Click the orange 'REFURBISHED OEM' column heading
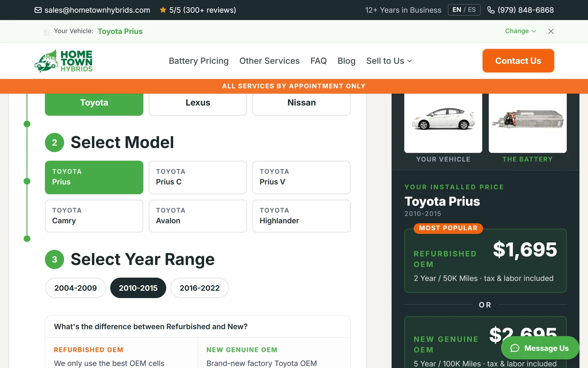588x368 pixels. tap(89, 350)
